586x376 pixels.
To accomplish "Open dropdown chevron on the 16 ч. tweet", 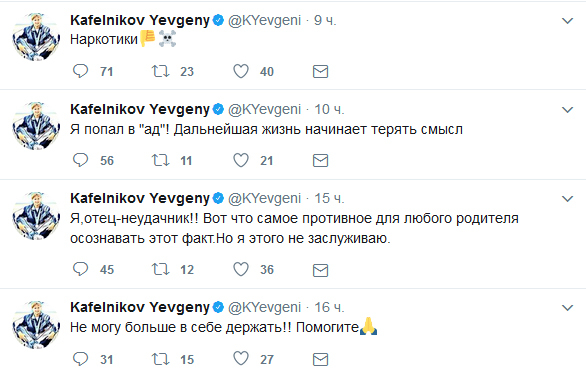I will (x=567, y=308).
